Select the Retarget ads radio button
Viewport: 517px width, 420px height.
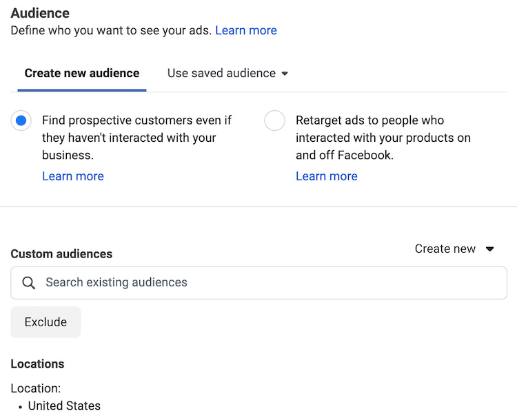[x=274, y=120]
